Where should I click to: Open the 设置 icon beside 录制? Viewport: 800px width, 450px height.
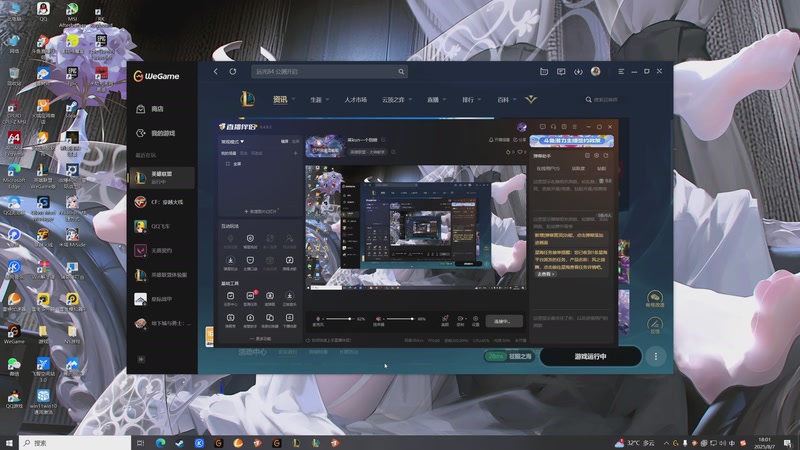tap(476, 320)
